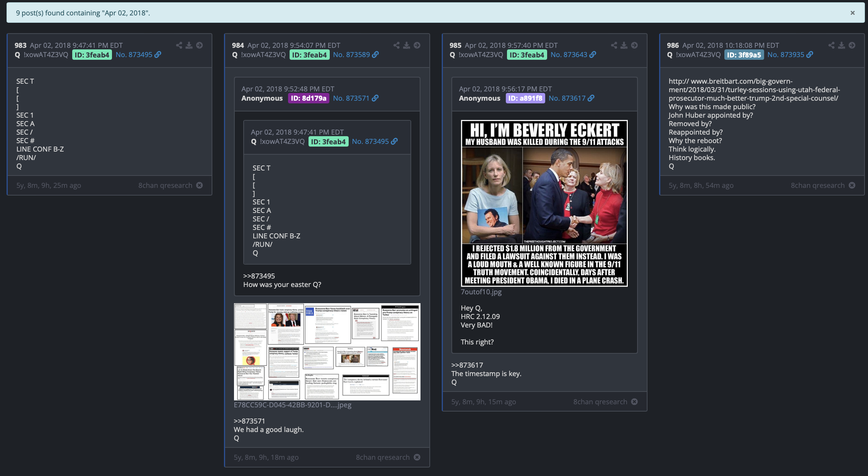
Task: Open the news articles collage image in post 984
Action: [327, 352]
